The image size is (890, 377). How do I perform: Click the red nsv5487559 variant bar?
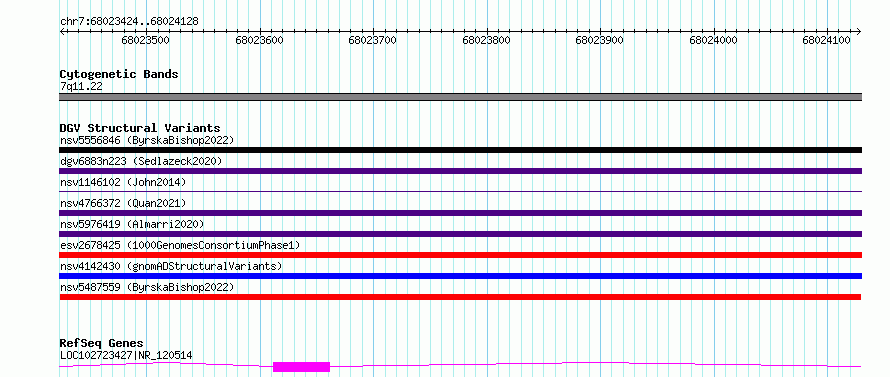point(460,297)
